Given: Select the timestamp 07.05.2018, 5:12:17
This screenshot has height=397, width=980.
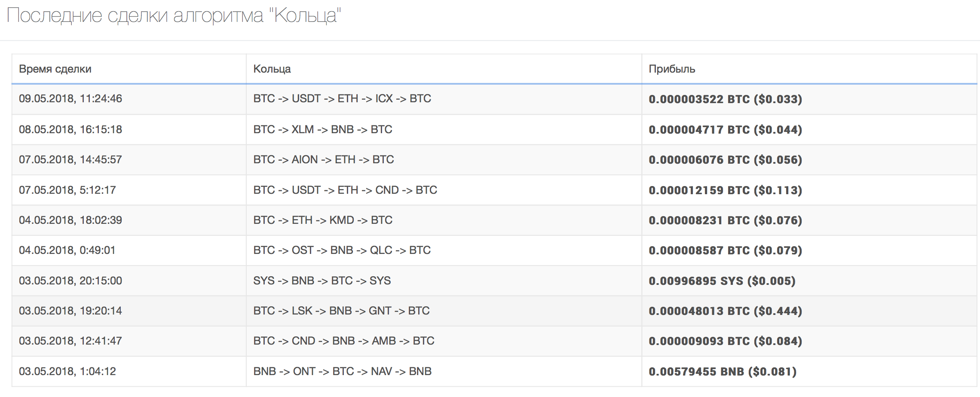Looking at the screenshot, I should pyautogui.click(x=67, y=190).
